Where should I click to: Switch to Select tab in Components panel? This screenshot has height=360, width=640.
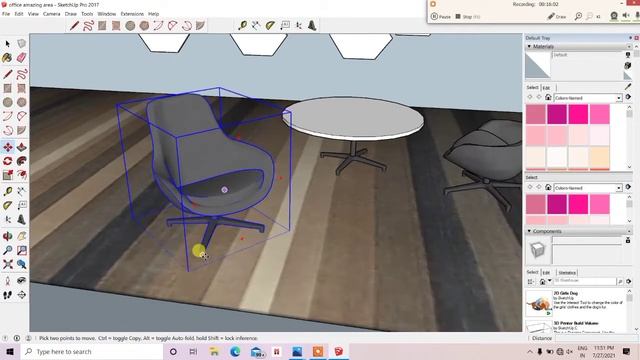pyautogui.click(x=532, y=272)
